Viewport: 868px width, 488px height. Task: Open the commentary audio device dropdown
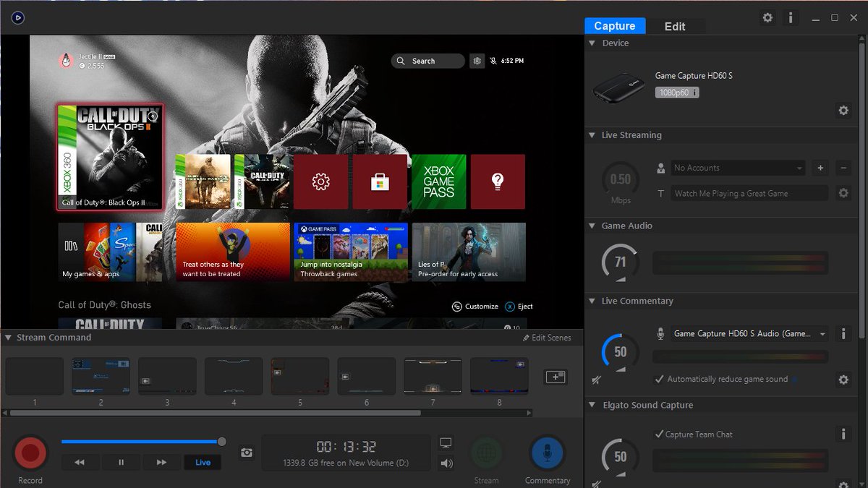pos(750,334)
